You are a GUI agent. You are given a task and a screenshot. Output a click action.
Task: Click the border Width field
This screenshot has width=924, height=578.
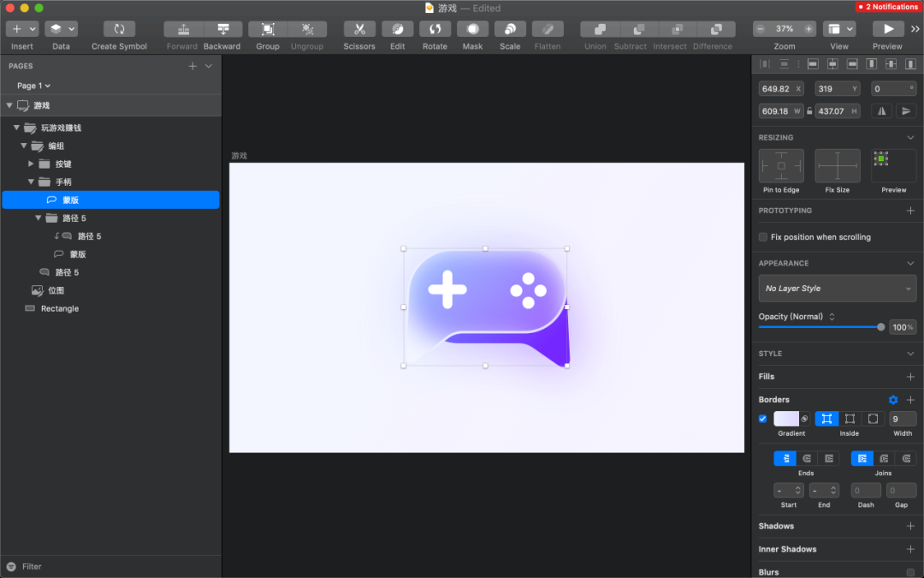[x=903, y=419]
